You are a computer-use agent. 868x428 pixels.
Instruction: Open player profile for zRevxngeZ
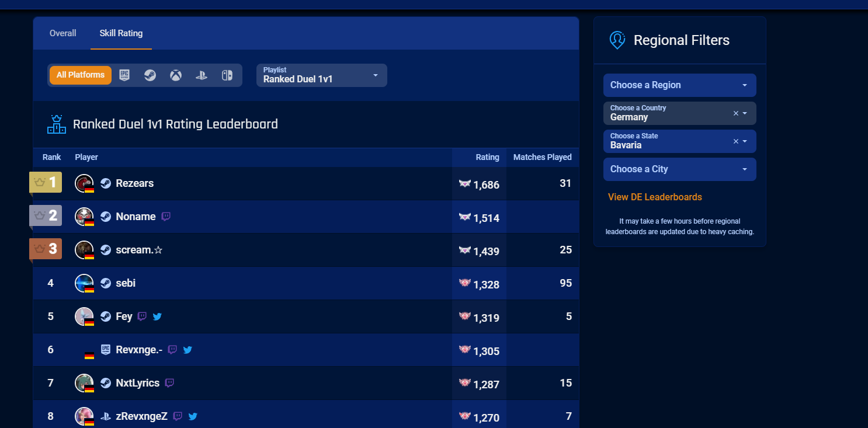142,416
